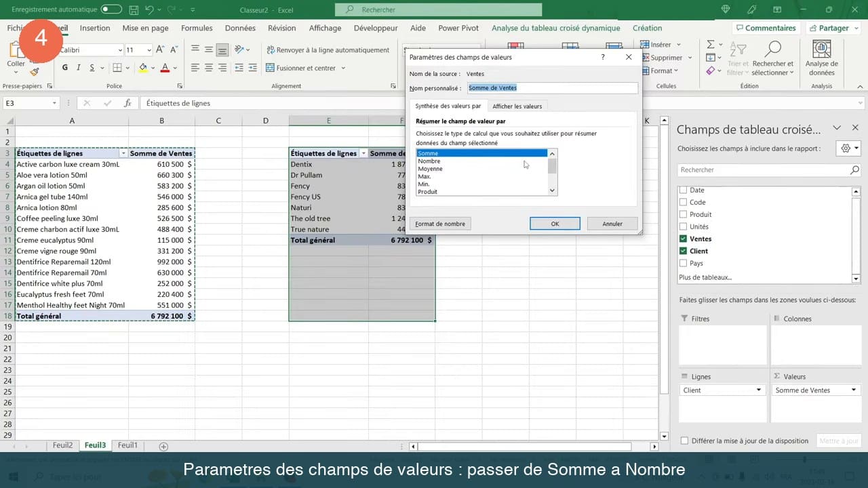
Task: Click the align text right icon
Action: (222, 68)
